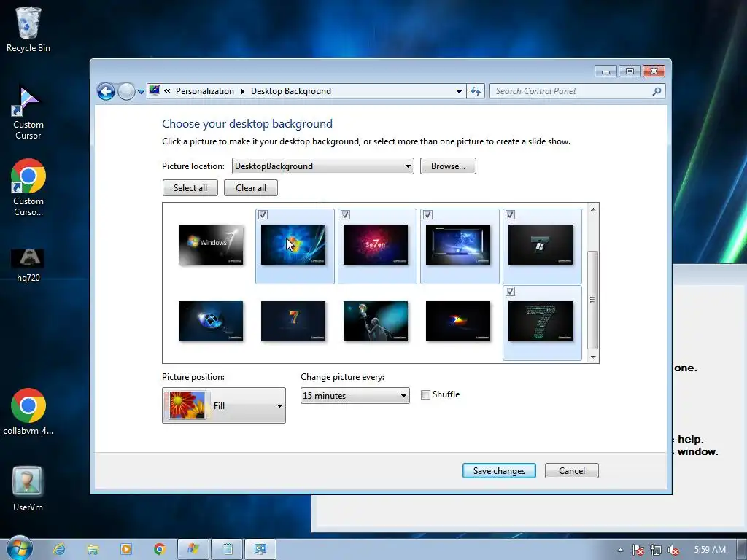Switch to the Windows flag taskbar window
Screen dimensions: 747x560
pos(193,549)
